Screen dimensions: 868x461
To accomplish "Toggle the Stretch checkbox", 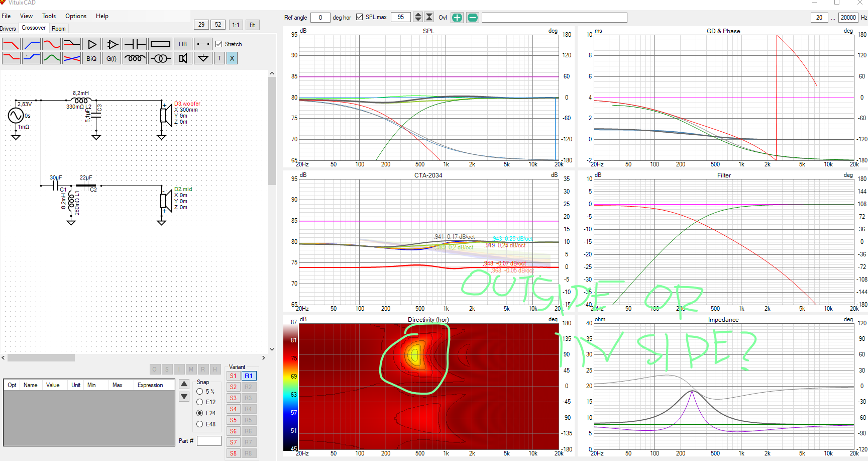I will coord(219,44).
